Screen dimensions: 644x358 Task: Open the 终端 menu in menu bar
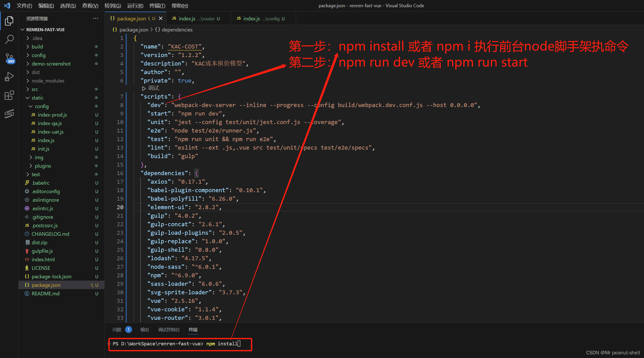click(157, 6)
